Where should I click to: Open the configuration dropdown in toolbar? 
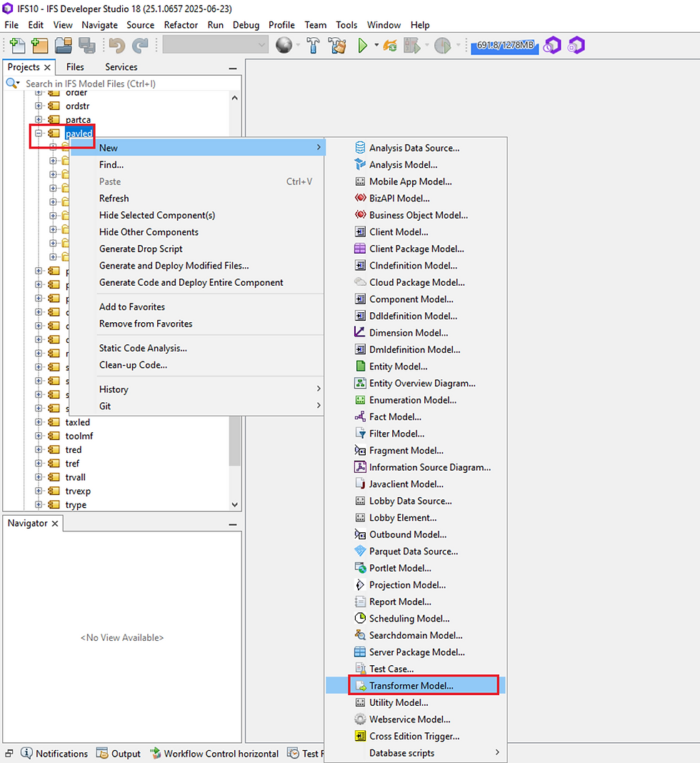point(216,45)
